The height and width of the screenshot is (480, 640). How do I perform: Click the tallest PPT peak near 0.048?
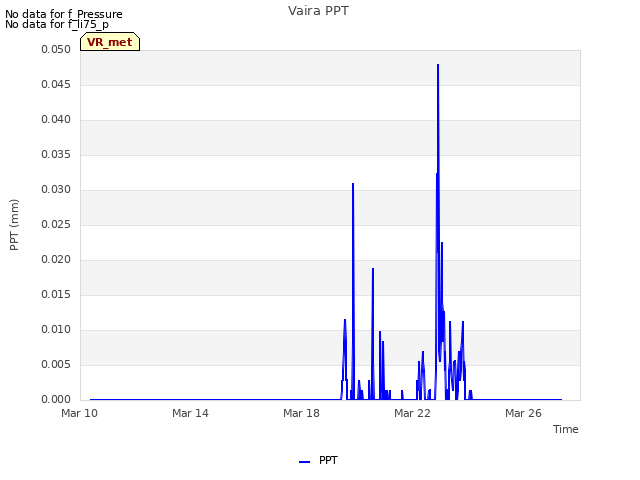(x=438, y=64)
